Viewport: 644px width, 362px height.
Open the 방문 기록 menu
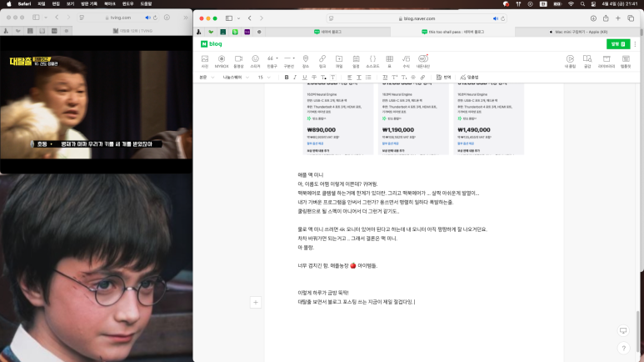pos(89,3)
